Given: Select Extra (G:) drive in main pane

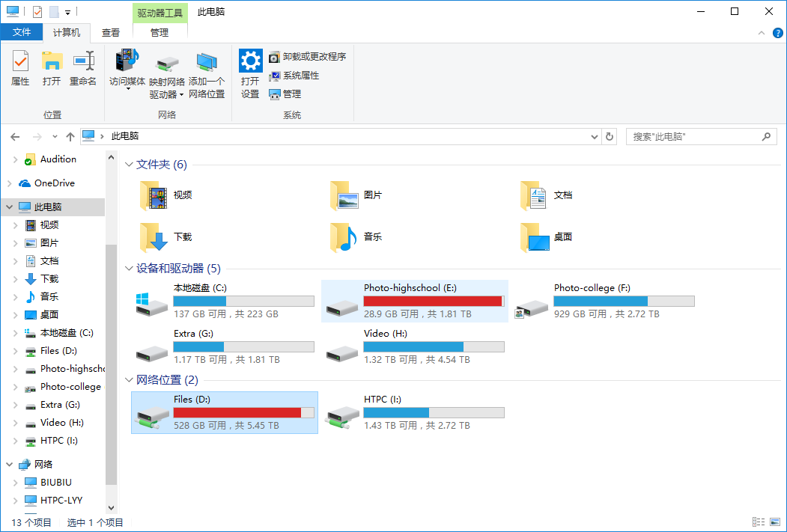Looking at the screenshot, I should click(225, 346).
